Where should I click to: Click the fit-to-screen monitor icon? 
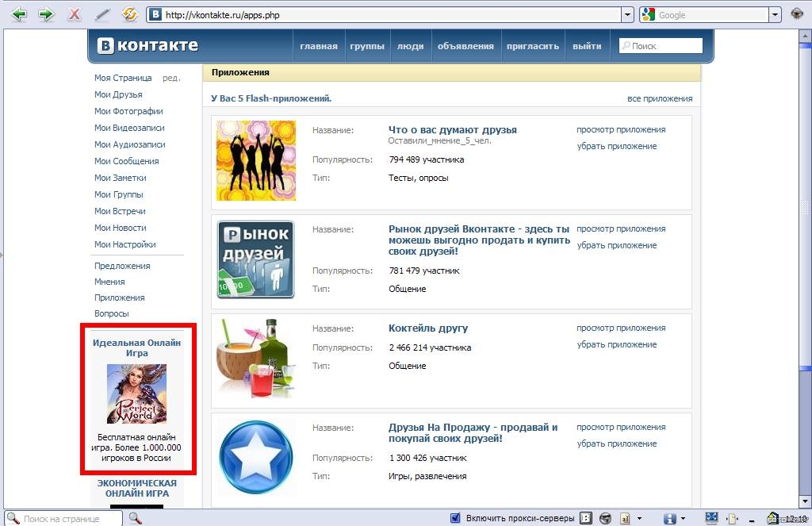(x=711, y=517)
